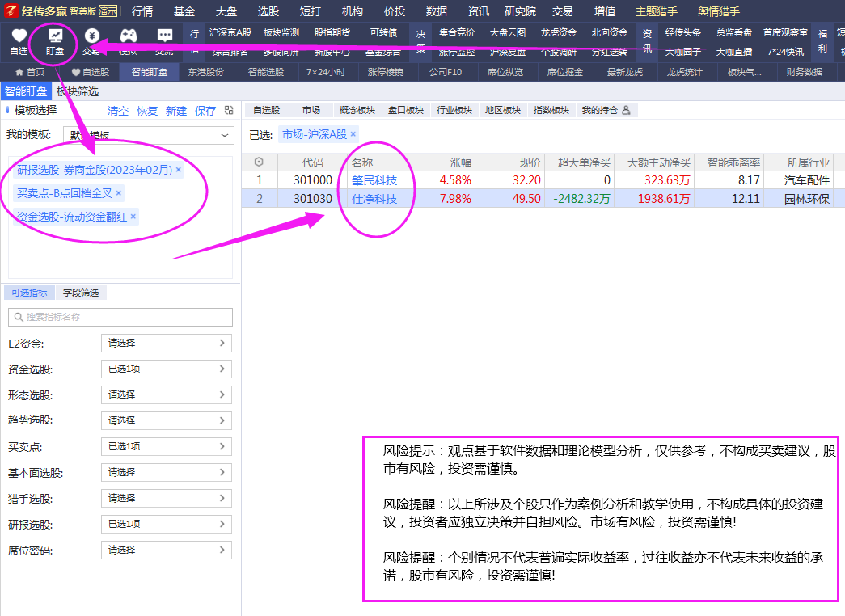
Task: Click the magnifier icon in indicator search
Action: click(19, 317)
